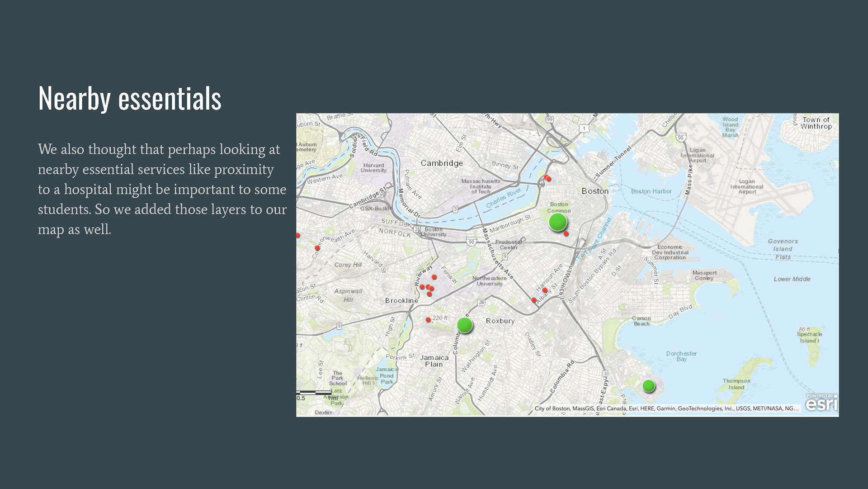Viewport: 868px width, 489px height.
Task: Select the green marker west of Roxbury
Action: click(x=465, y=325)
